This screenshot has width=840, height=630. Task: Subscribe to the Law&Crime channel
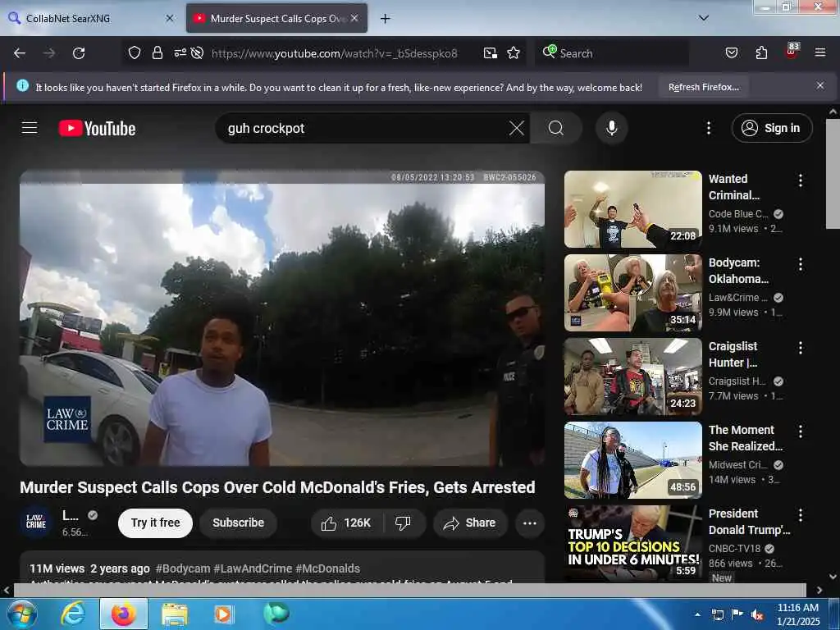click(239, 523)
